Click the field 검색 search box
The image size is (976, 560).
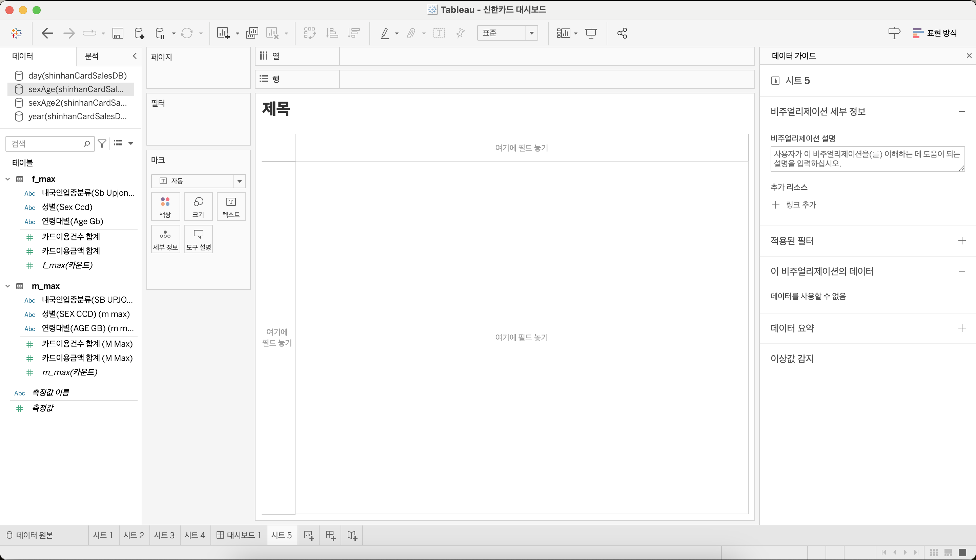46,144
